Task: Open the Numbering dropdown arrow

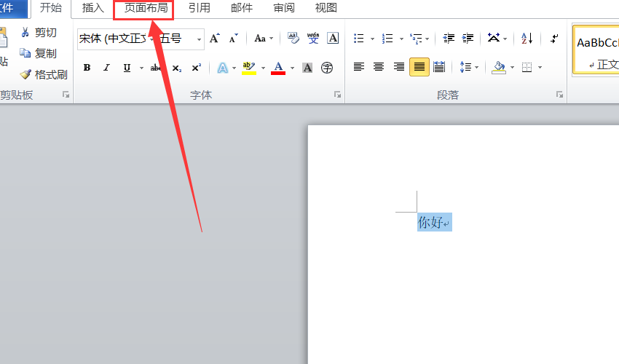Action: click(401, 39)
